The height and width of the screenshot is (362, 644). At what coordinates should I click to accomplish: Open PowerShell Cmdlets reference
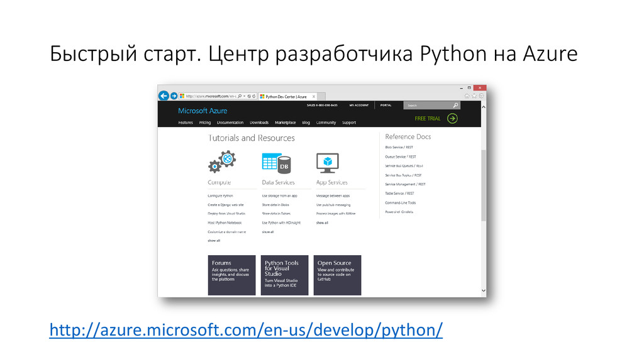coord(399,212)
